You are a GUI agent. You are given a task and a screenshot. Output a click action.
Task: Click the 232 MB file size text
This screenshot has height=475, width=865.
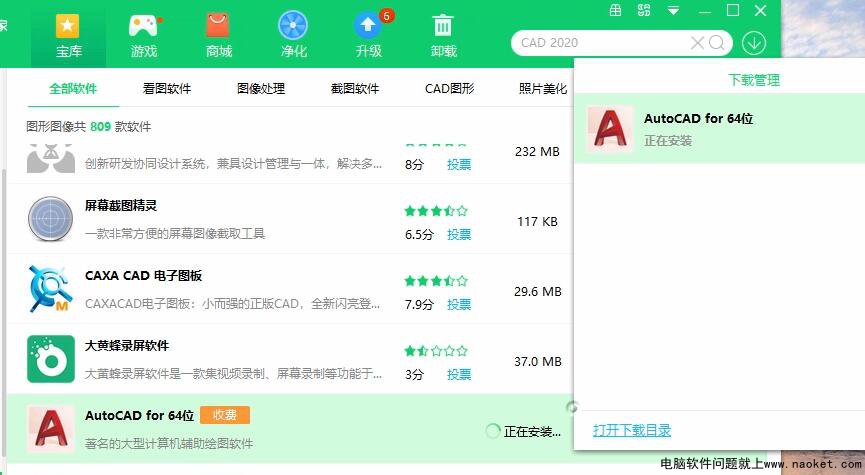tap(537, 152)
